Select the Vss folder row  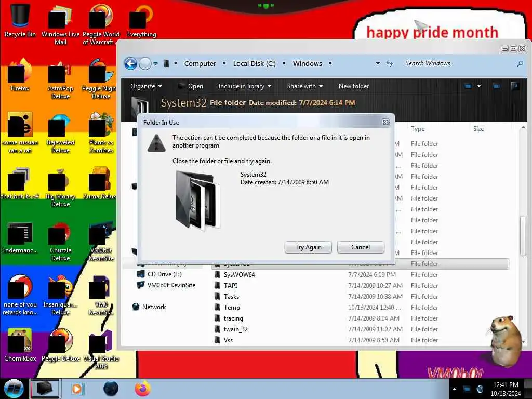(x=361, y=340)
